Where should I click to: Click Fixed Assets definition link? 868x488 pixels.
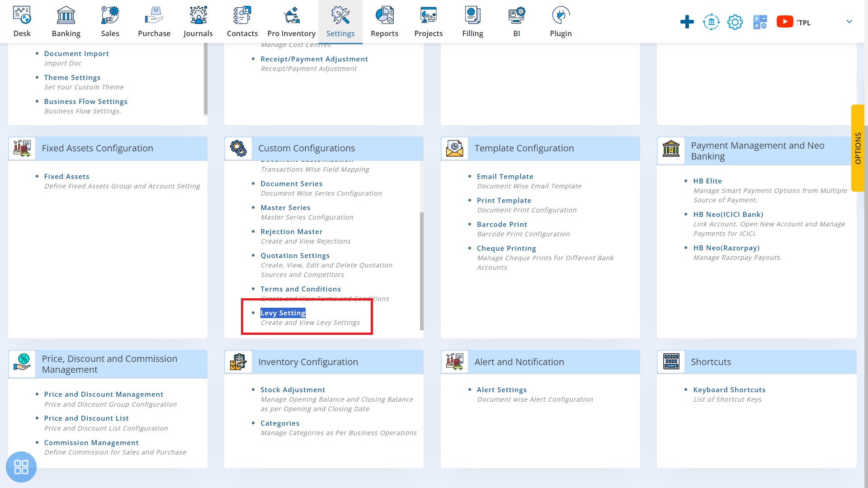click(67, 176)
